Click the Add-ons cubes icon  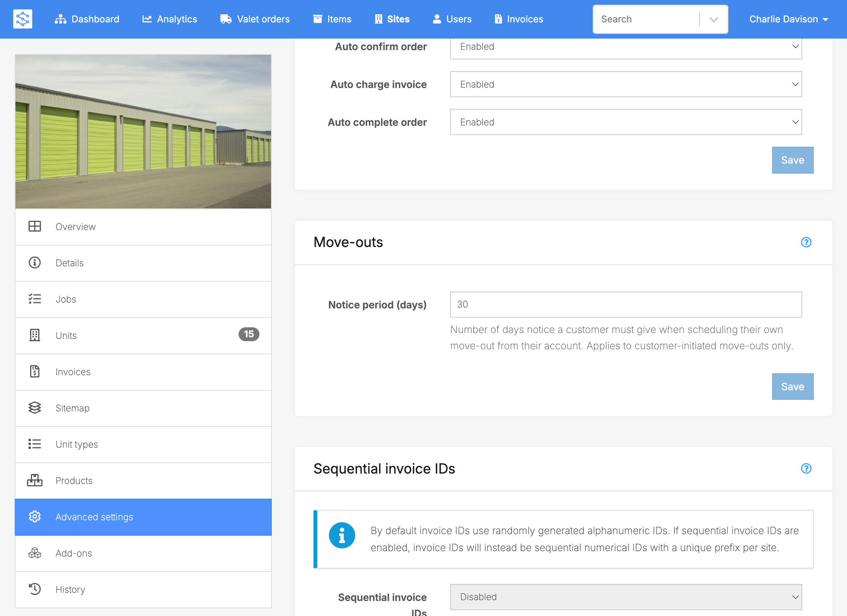pos(35,553)
